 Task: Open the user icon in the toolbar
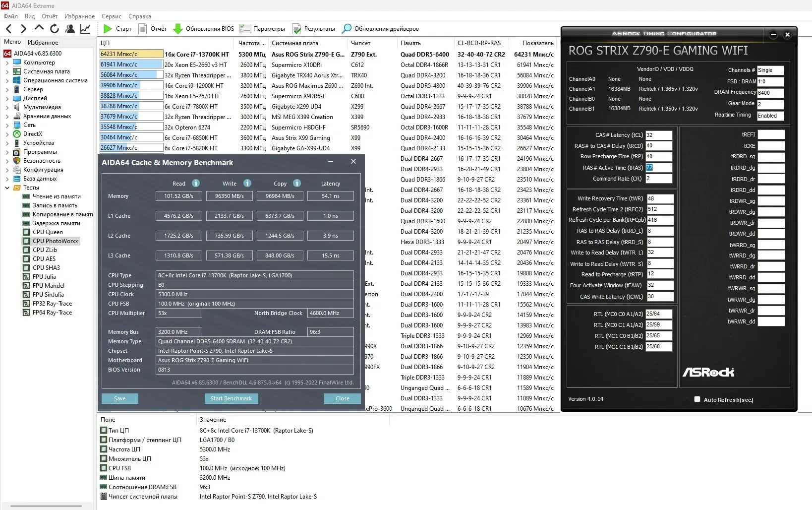tap(70, 29)
